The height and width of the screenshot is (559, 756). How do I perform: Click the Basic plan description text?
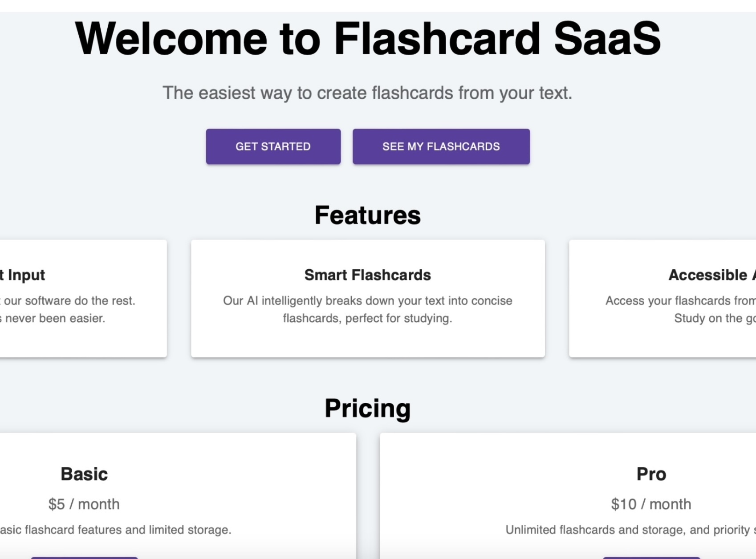116,530
